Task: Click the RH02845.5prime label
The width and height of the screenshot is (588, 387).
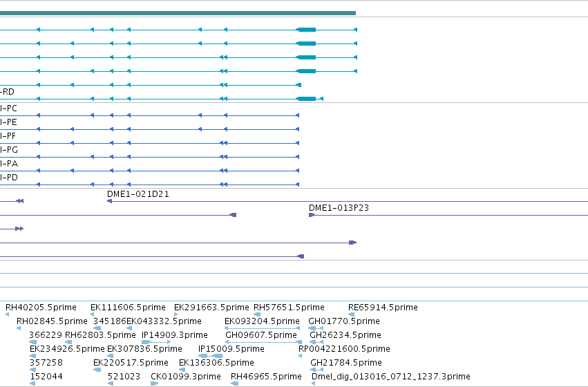Action: click(52, 321)
